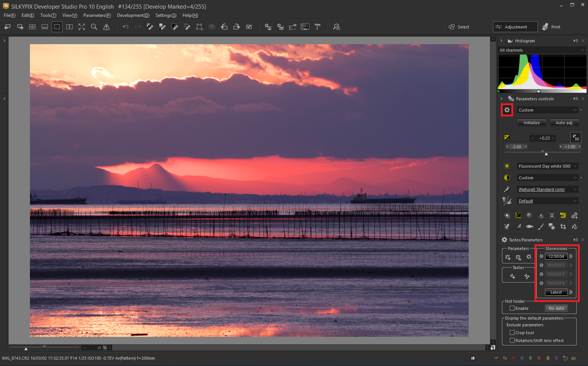
Task: Click the 12:50:04 storeroom button
Action: (556, 256)
